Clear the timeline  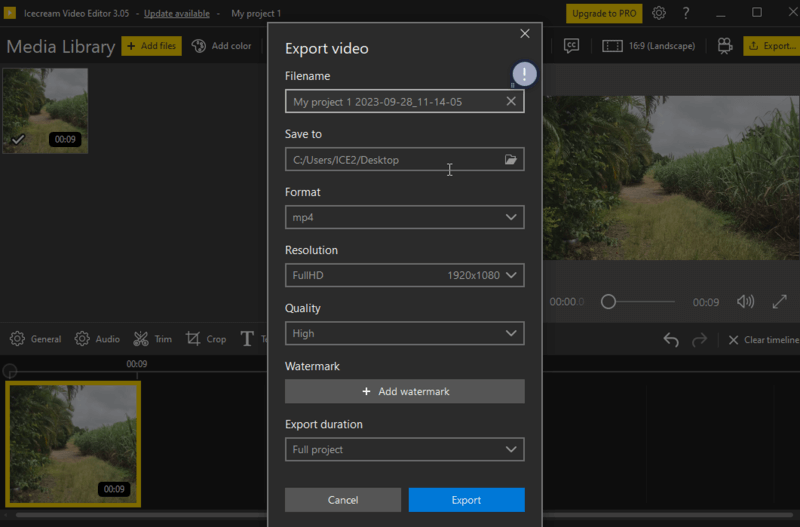tap(763, 340)
